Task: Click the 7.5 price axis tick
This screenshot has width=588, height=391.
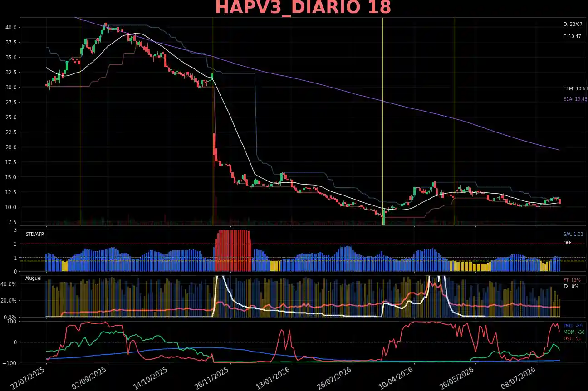Action: [13, 222]
